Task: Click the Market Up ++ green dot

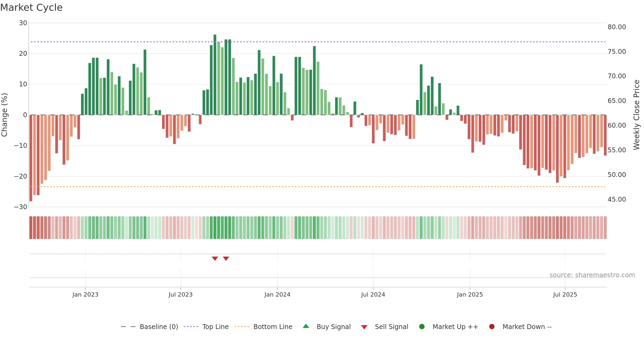Action: tap(422, 327)
